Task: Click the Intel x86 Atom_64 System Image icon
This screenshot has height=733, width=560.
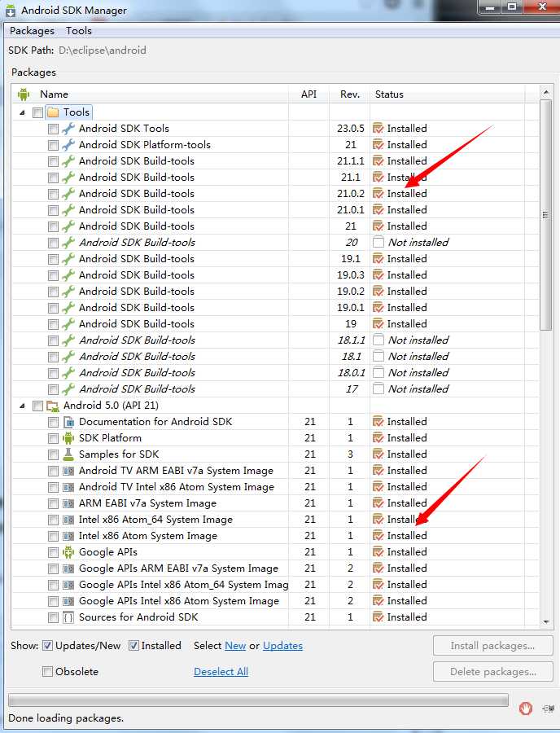Action: pos(68,520)
